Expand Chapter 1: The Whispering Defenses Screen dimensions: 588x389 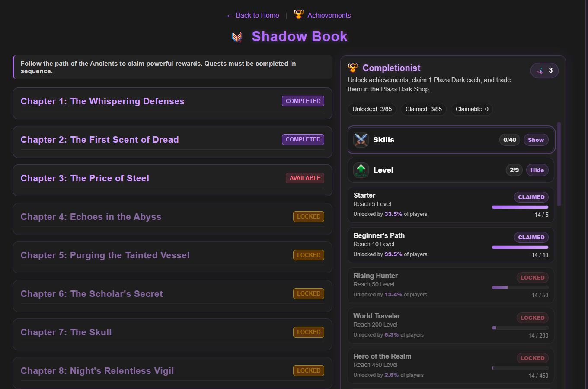(x=102, y=101)
